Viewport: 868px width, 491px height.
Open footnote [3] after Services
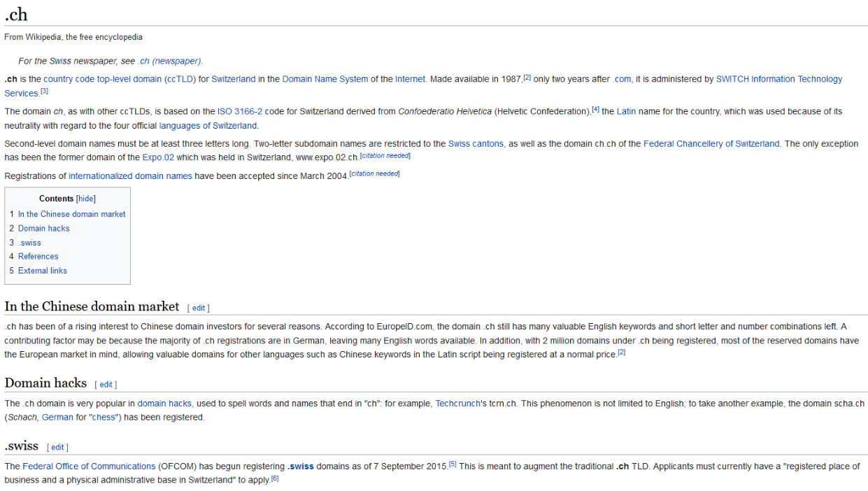[44, 91]
